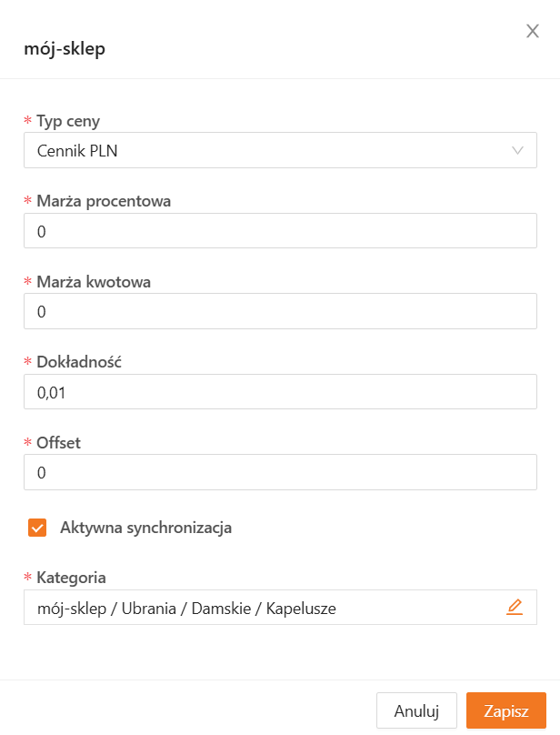Click the mój-sklep dialog title
Viewport: 560px width, 735px height.
tap(65, 49)
